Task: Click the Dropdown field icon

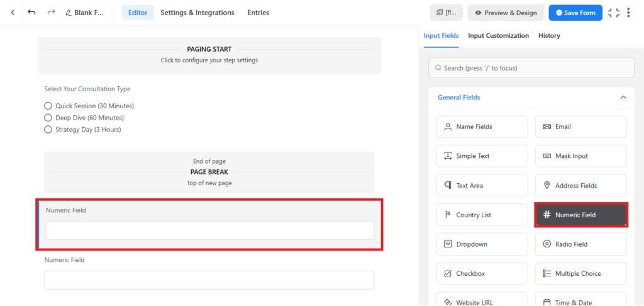Action: tap(448, 244)
